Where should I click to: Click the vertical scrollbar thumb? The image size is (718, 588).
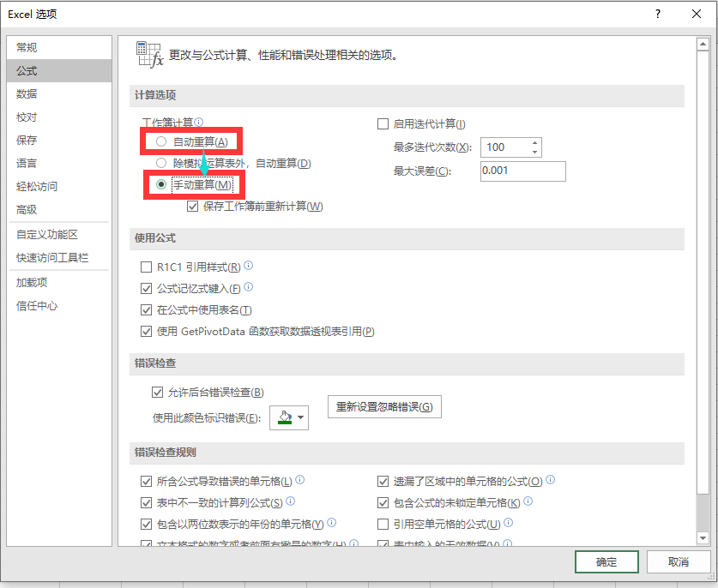point(703,273)
